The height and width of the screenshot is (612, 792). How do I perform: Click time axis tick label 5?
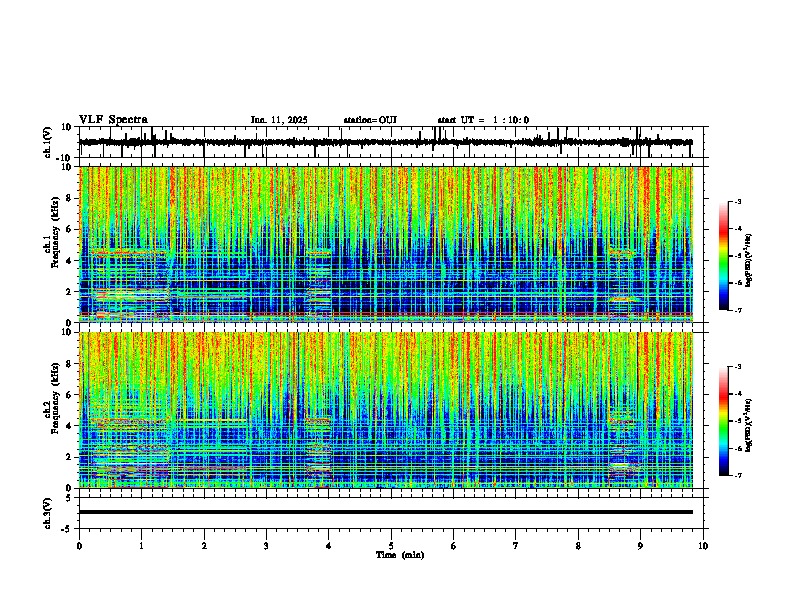pos(391,546)
